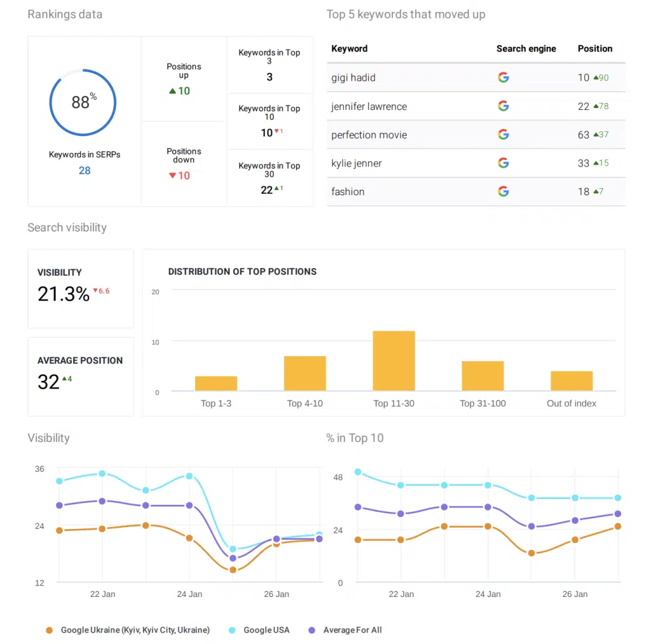
Task: Click the average position value 32
Action: point(48,382)
